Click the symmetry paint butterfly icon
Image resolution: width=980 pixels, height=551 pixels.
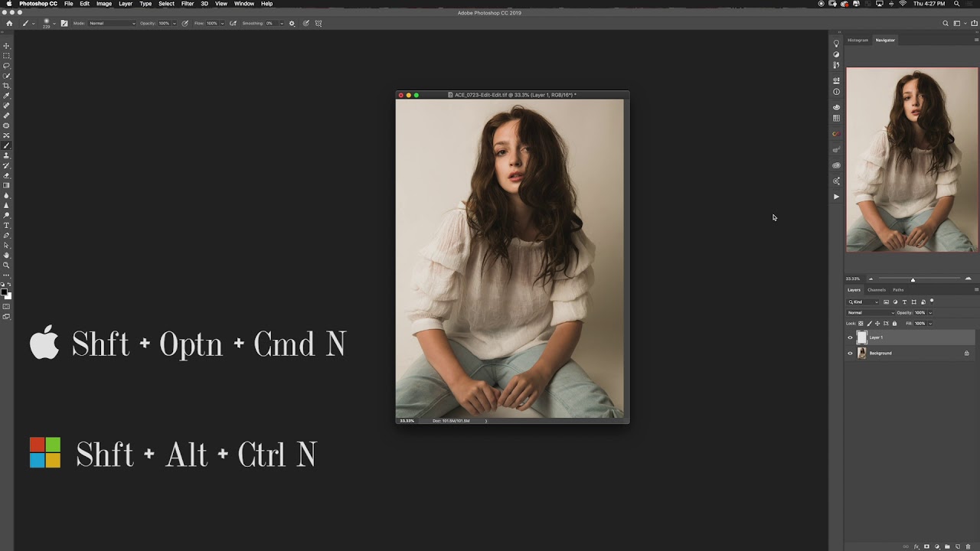click(x=318, y=23)
